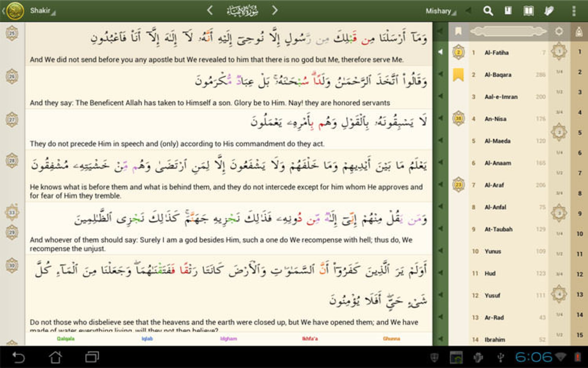Open surah Al-Fatiha from the list

[x=496, y=52]
